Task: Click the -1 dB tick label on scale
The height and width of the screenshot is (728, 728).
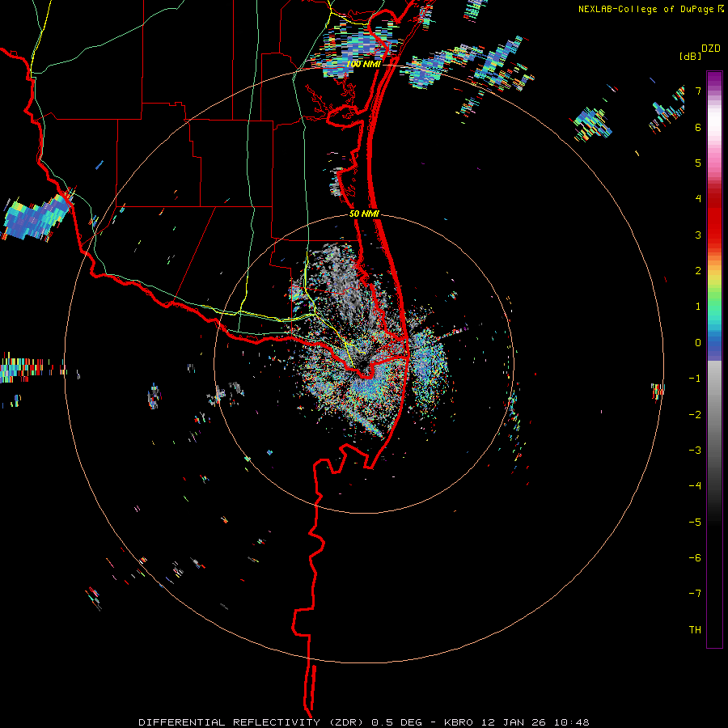Action: (x=695, y=379)
